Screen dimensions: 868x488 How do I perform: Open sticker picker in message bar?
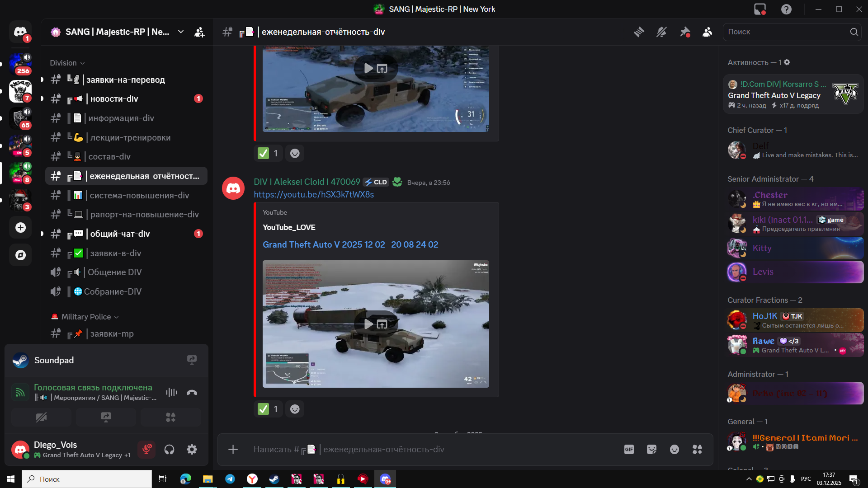651,449
